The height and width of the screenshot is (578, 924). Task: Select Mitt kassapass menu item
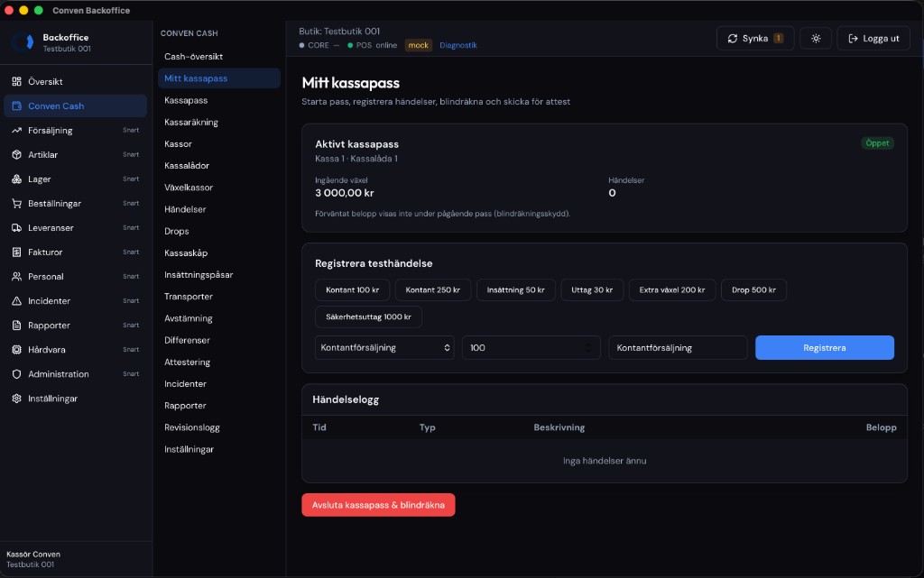[218, 78]
